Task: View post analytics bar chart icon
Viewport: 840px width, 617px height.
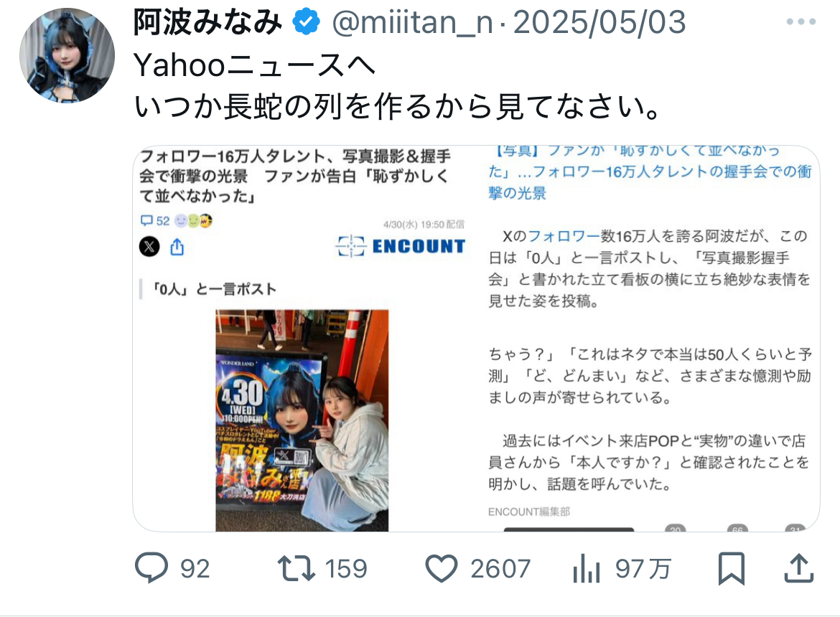Action: 586,568
